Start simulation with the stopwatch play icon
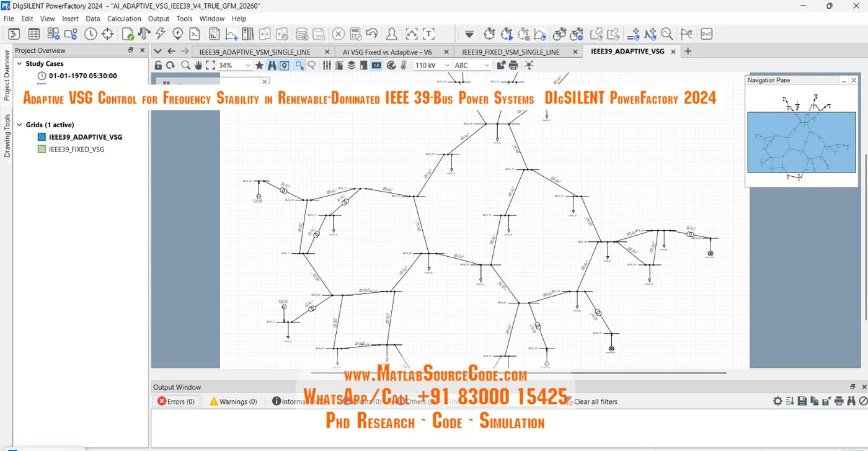 click(507, 34)
